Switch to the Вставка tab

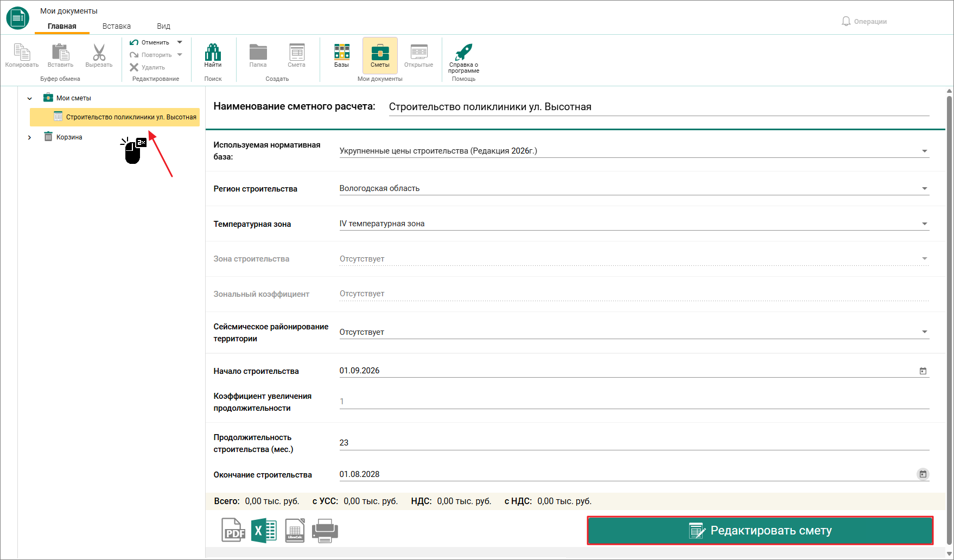click(x=117, y=26)
